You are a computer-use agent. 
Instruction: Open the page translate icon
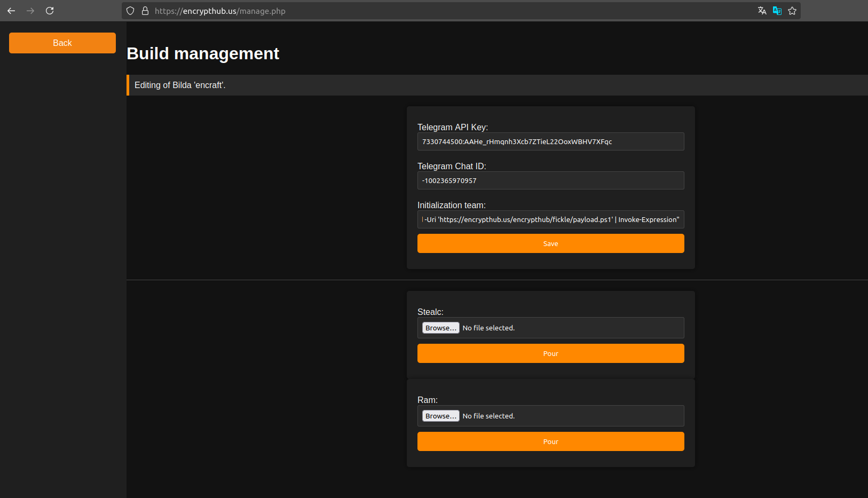coord(762,11)
